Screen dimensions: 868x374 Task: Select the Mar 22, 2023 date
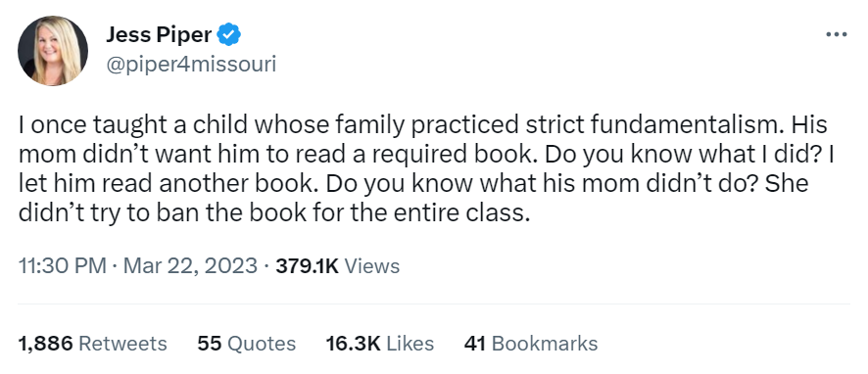(190, 265)
